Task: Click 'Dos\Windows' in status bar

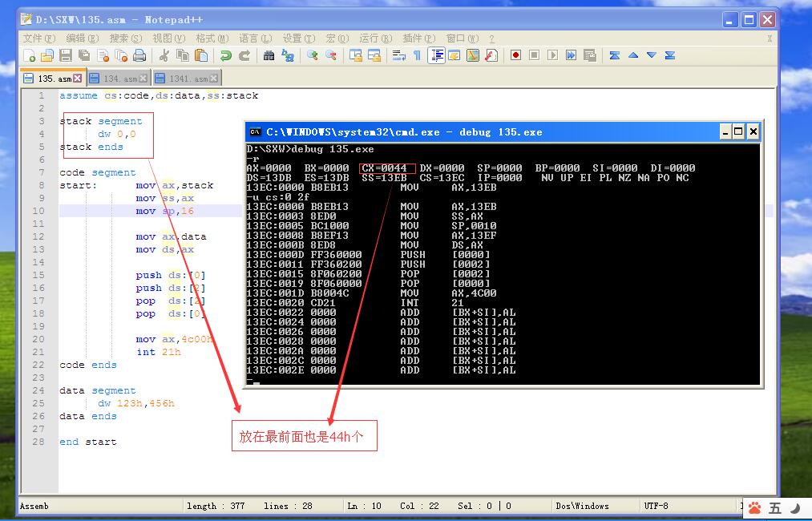Action: pos(582,506)
